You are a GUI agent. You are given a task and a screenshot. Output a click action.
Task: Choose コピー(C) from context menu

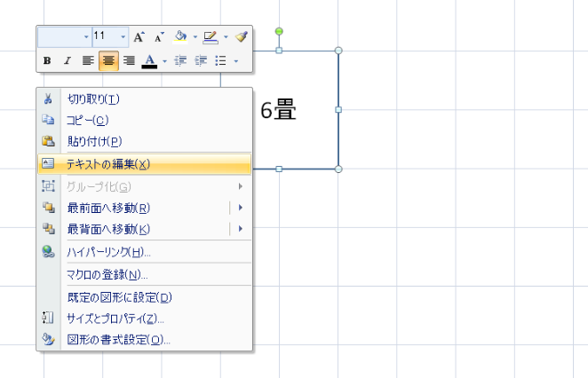coord(145,121)
